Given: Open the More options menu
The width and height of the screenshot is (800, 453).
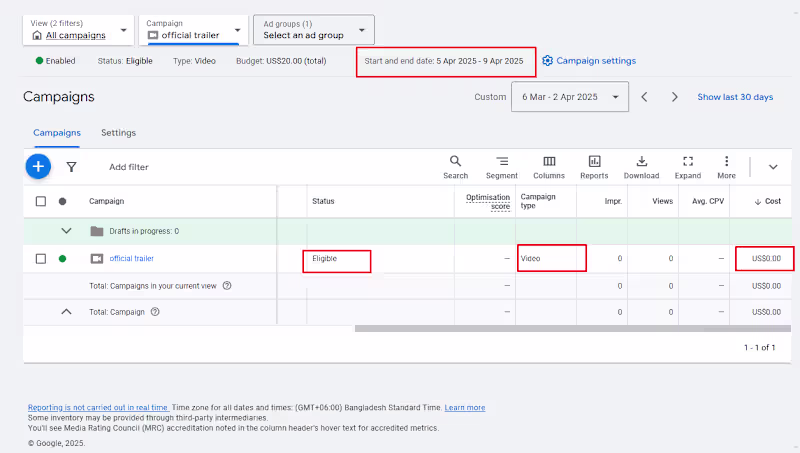Looking at the screenshot, I should click(726, 166).
